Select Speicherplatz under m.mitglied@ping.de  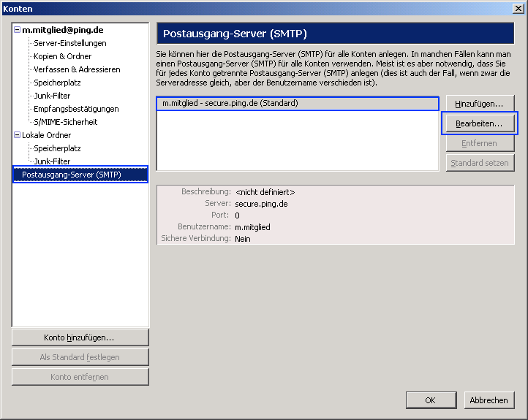tap(57, 83)
